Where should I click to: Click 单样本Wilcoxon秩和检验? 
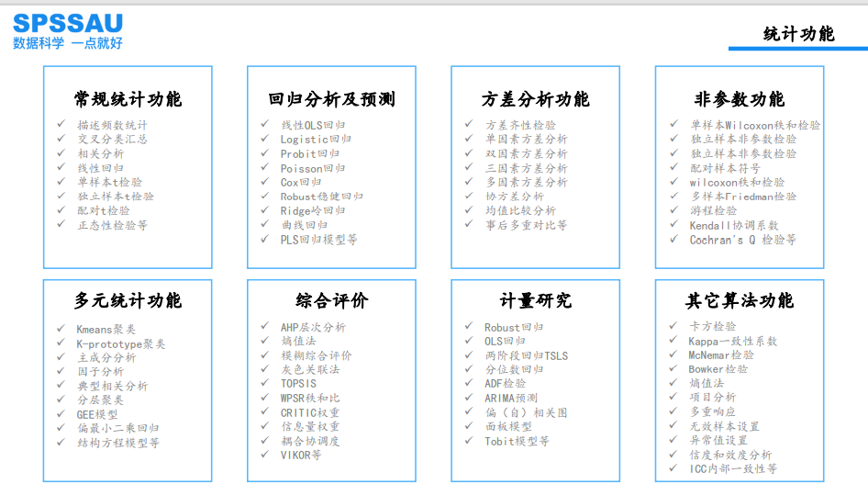(755, 125)
